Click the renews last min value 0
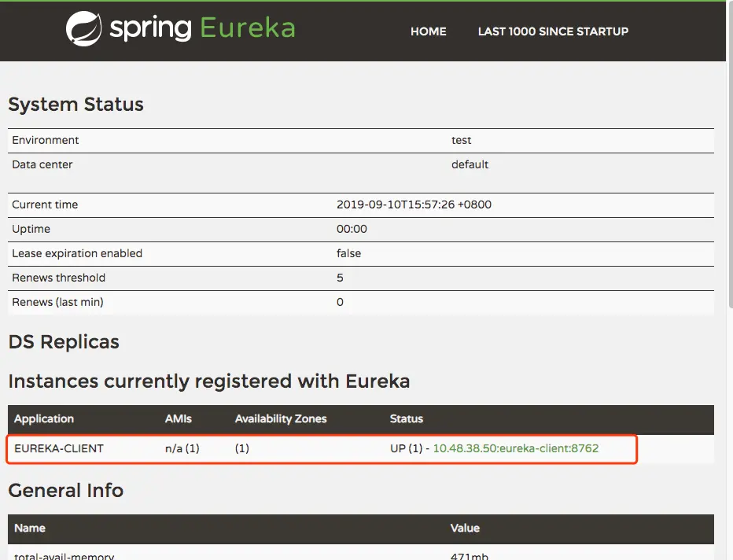This screenshot has width=733, height=560. (x=340, y=302)
